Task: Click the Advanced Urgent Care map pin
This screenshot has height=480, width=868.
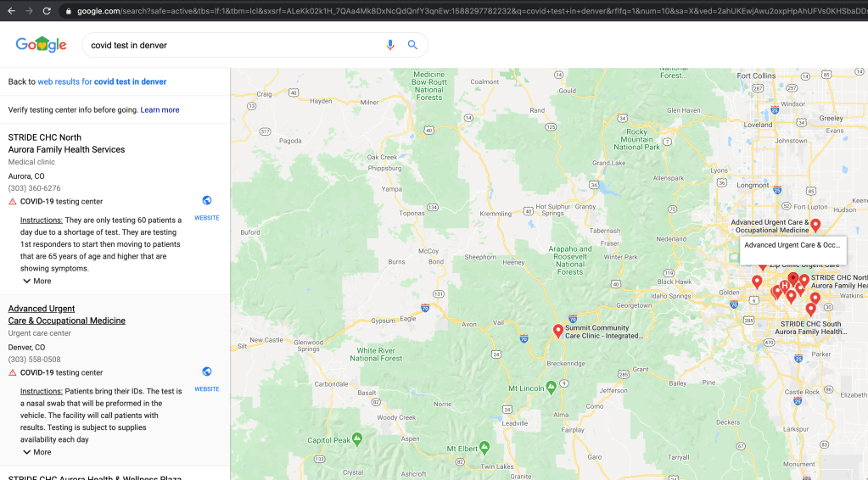Action: click(x=815, y=225)
